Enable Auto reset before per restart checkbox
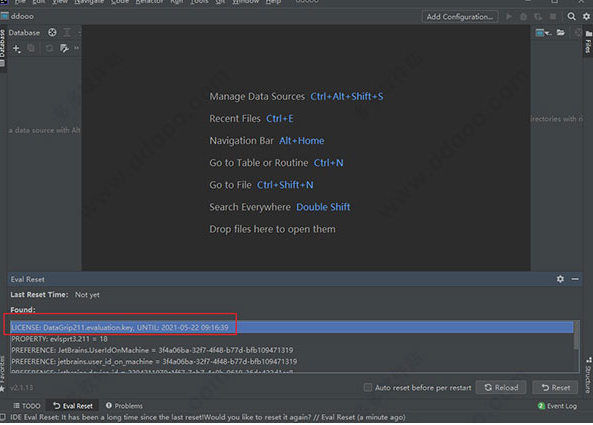This screenshot has height=425, width=593. [x=368, y=388]
